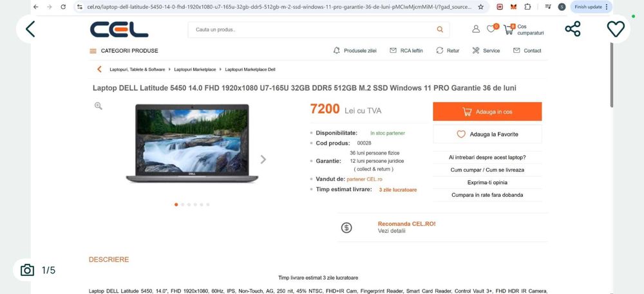Select the second image carousel dot
The height and width of the screenshot is (294, 644).
[183, 204]
